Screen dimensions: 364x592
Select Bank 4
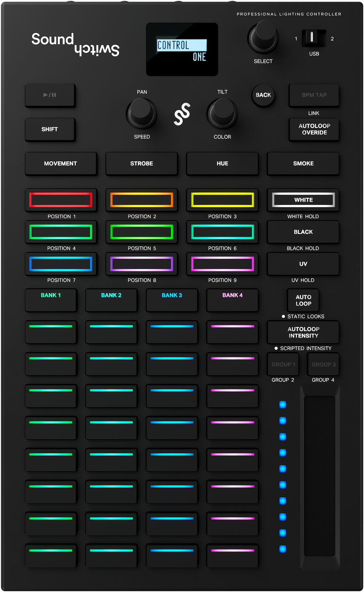(232, 300)
